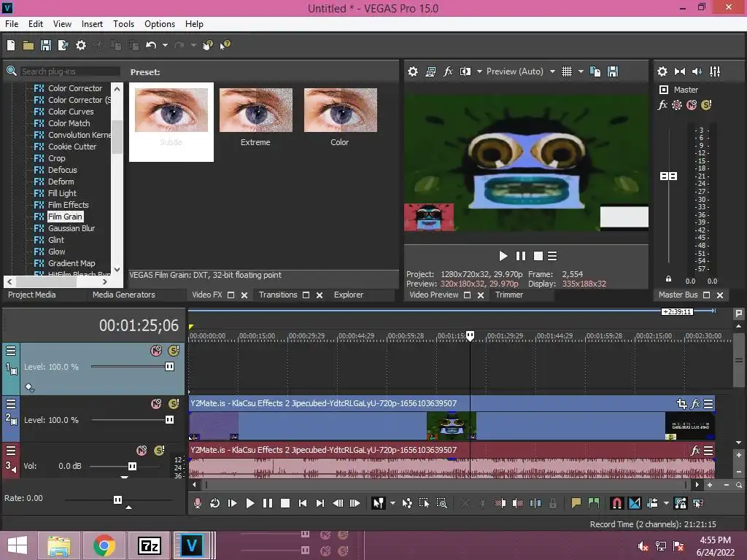
Task: Click the Dim Output speaker icon
Action: (x=697, y=71)
